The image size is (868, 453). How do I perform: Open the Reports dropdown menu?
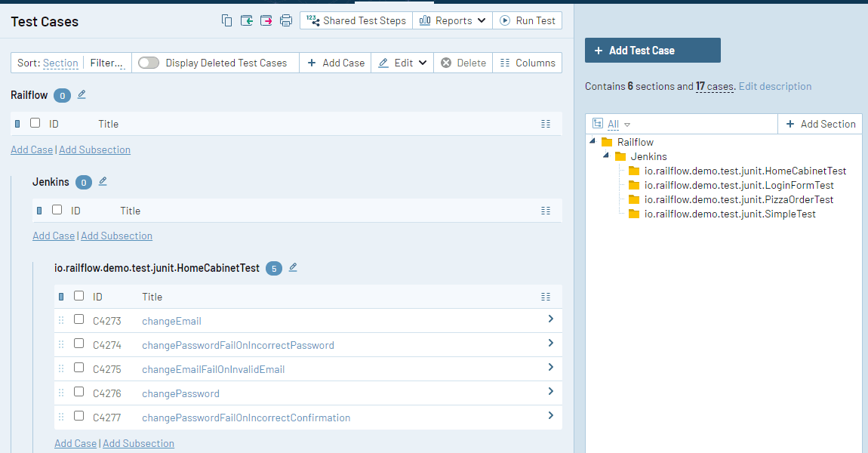click(452, 20)
